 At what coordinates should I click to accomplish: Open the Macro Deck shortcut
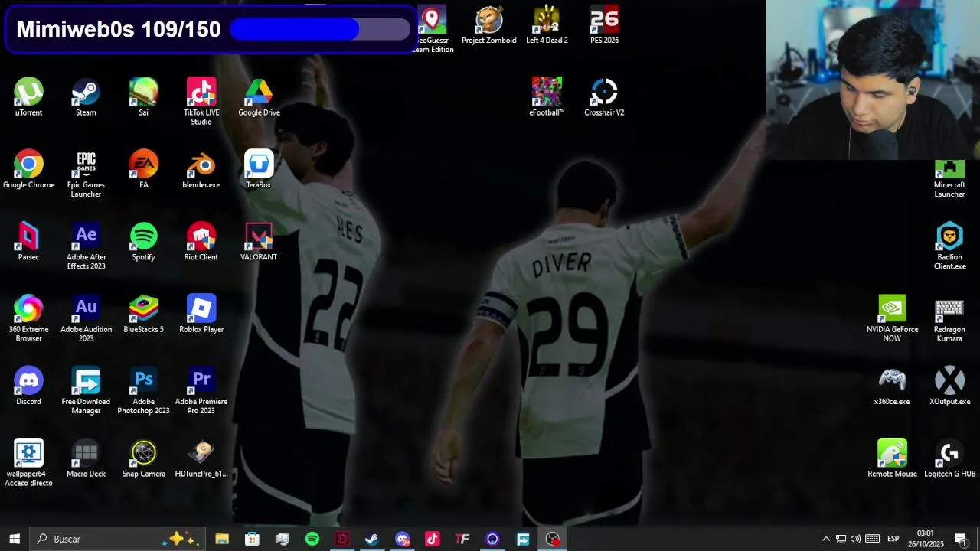coord(86,458)
